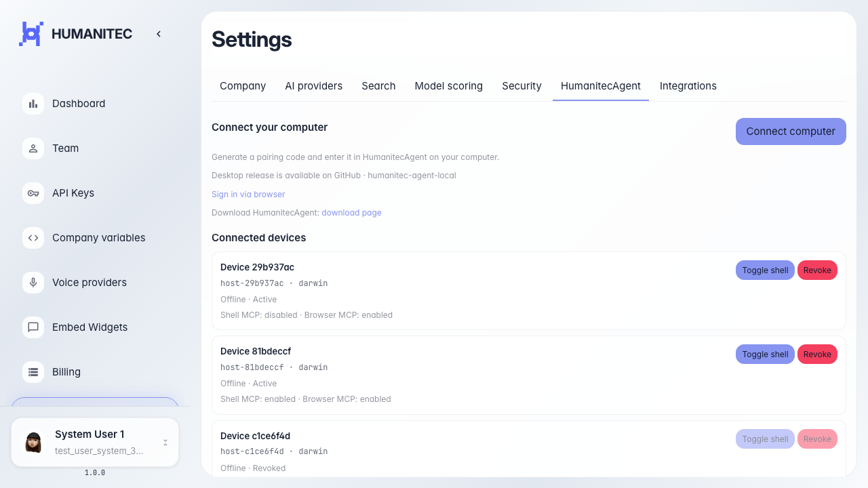Image resolution: width=868 pixels, height=488 pixels.
Task: Click Offline · Revoked status text
Action: (253, 468)
